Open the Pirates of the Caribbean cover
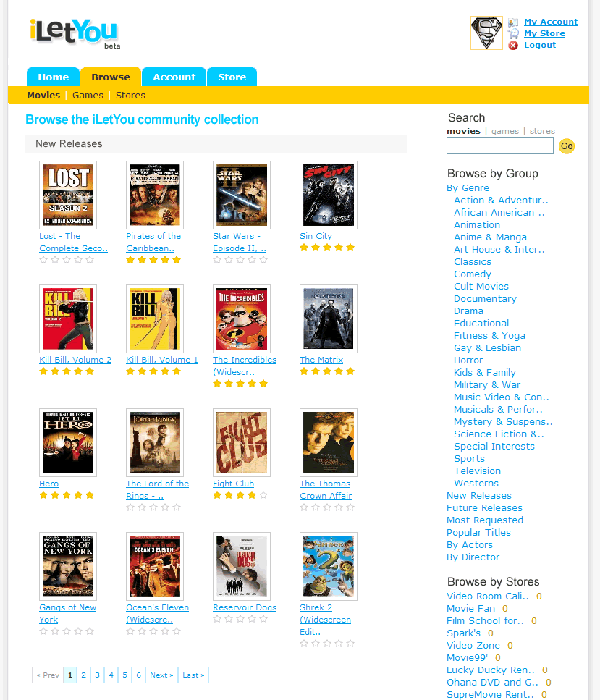600x700 pixels. pyautogui.click(x=154, y=195)
